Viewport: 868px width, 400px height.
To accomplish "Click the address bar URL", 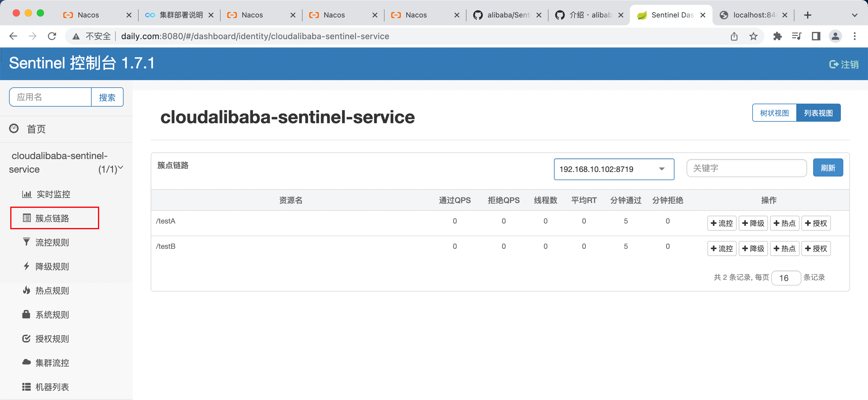I will (255, 36).
